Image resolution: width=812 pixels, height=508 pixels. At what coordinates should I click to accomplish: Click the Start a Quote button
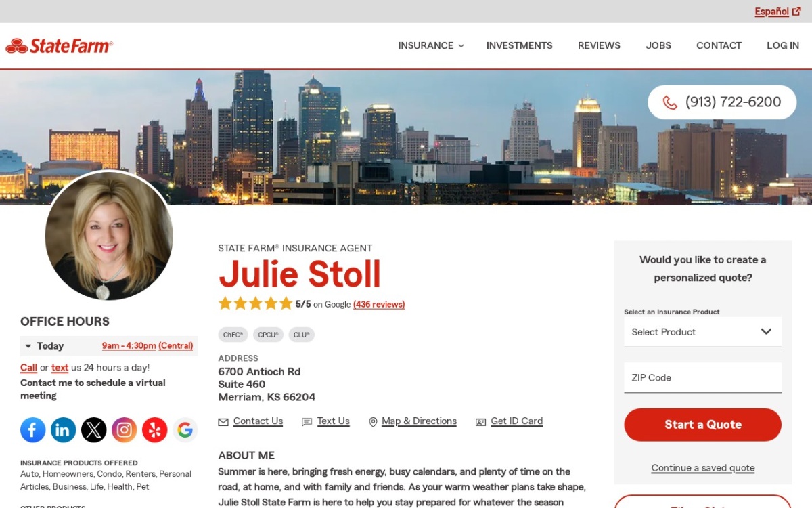702,425
